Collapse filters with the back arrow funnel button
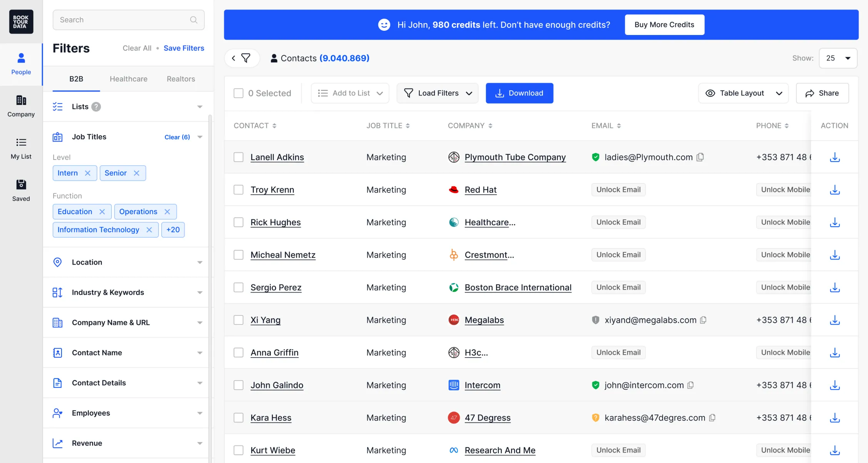 coord(242,58)
